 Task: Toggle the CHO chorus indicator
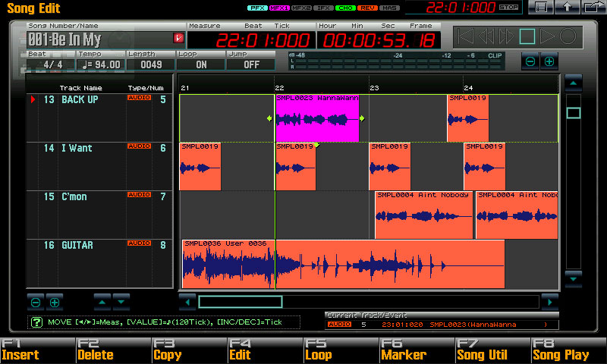pyautogui.click(x=345, y=8)
